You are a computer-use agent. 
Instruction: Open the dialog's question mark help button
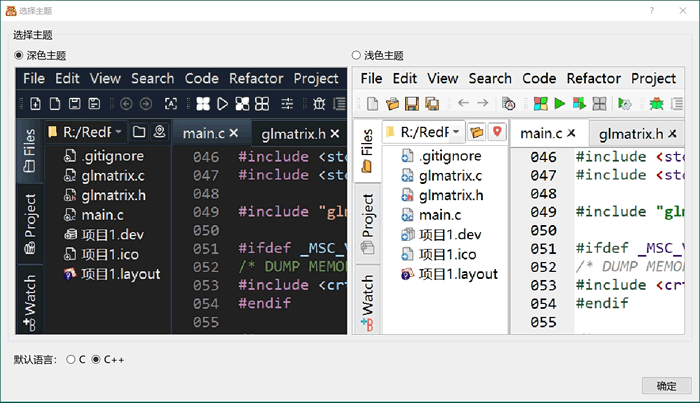[652, 11]
